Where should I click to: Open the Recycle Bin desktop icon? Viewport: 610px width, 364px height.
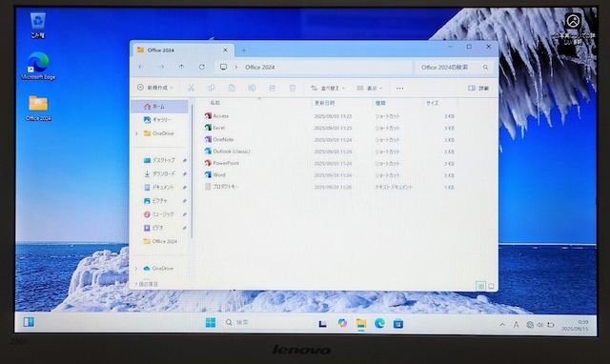pyautogui.click(x=38, y=25)
